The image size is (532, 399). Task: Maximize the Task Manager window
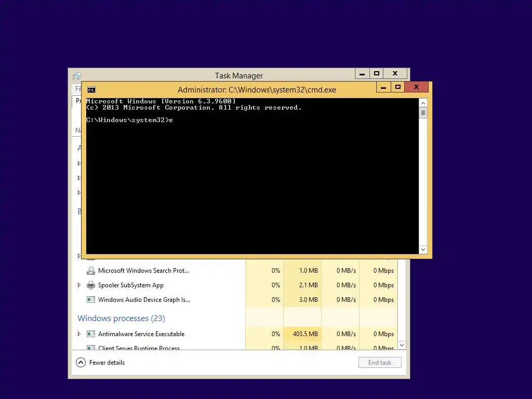click(376, 74)
